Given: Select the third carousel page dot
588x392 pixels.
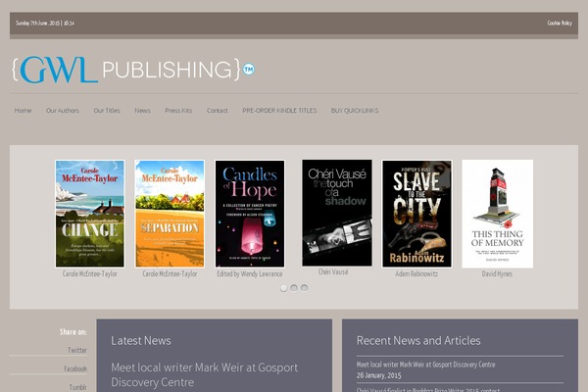Looking at the screenshot, I should pyautogui.click(x=305, y=288).
